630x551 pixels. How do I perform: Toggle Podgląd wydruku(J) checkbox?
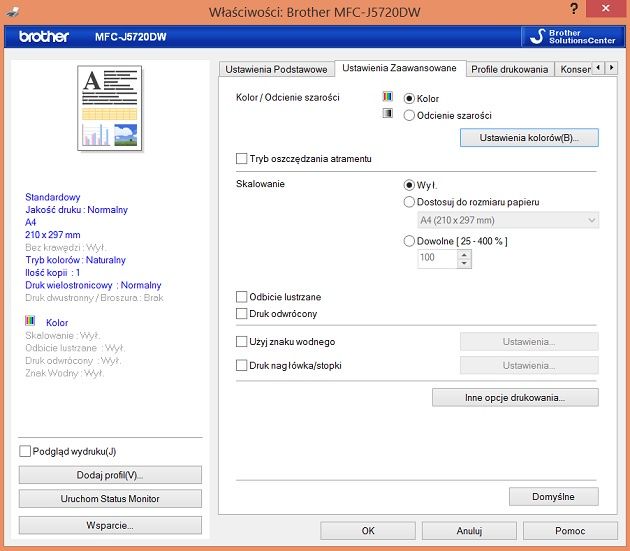pos(25,451)
